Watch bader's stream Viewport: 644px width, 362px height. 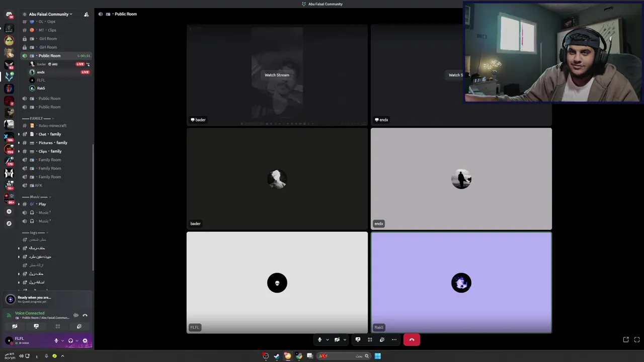pos(277,75)
